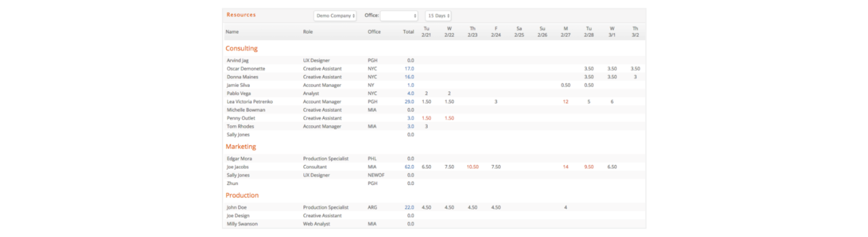Select resource John Doe
The image size is (868, 237).
point(237,208)
